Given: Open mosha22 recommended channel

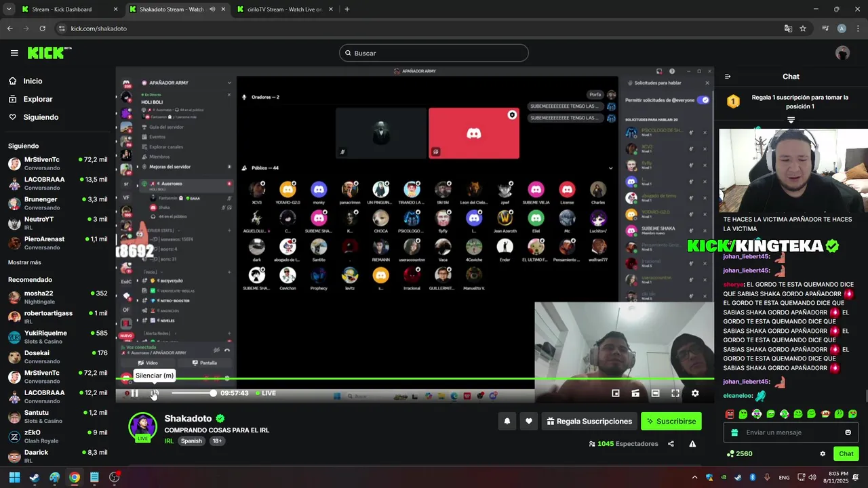Looking at the screenshot, I should tap(58, 297).
